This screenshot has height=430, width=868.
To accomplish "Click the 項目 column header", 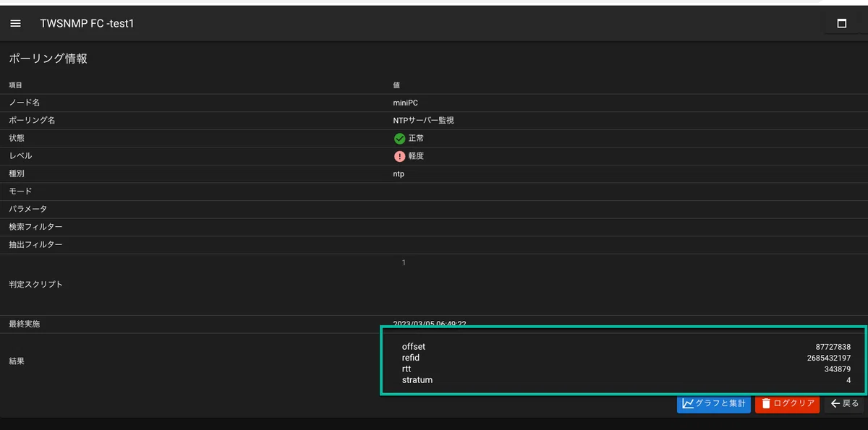I will click(15, 85).
